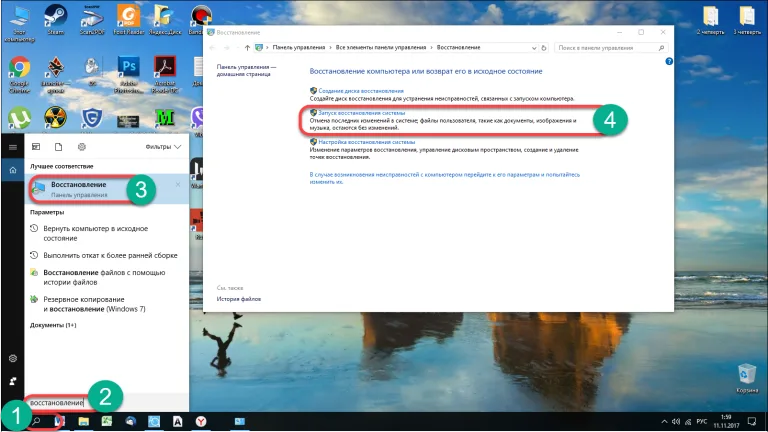Go to Панель управления — домашняя страница
Image resolution: width=768 pixels, height=432 pixels.
pos(246,70)
